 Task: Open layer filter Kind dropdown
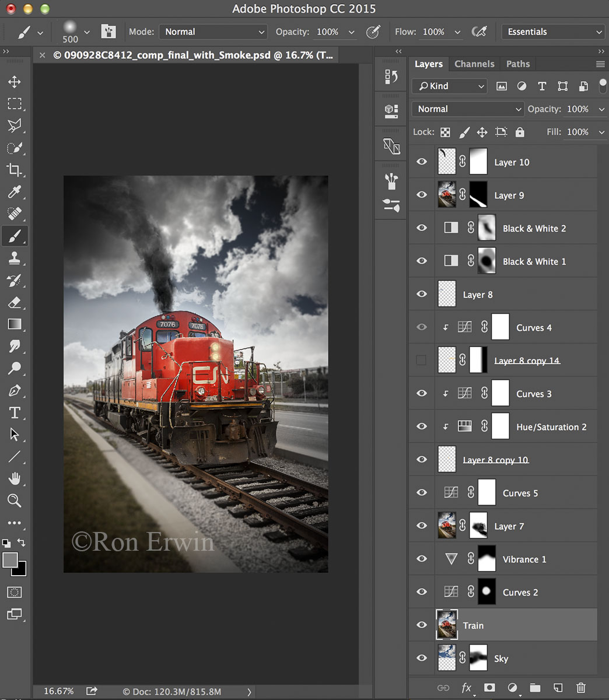point(449,86)
